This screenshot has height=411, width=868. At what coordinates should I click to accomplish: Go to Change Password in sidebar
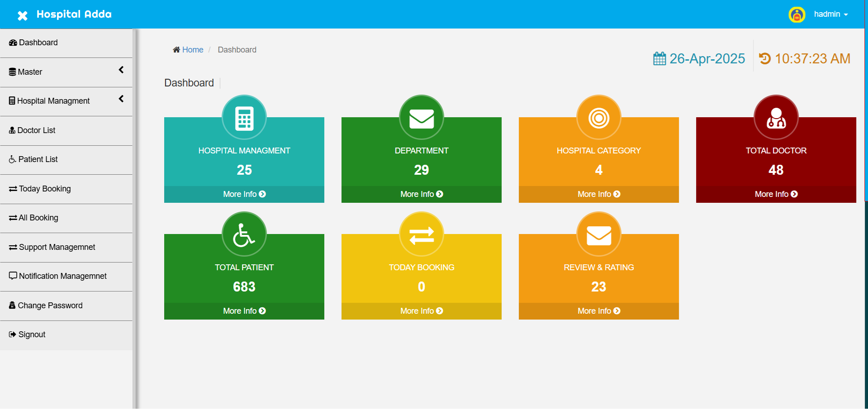[50, 306]
